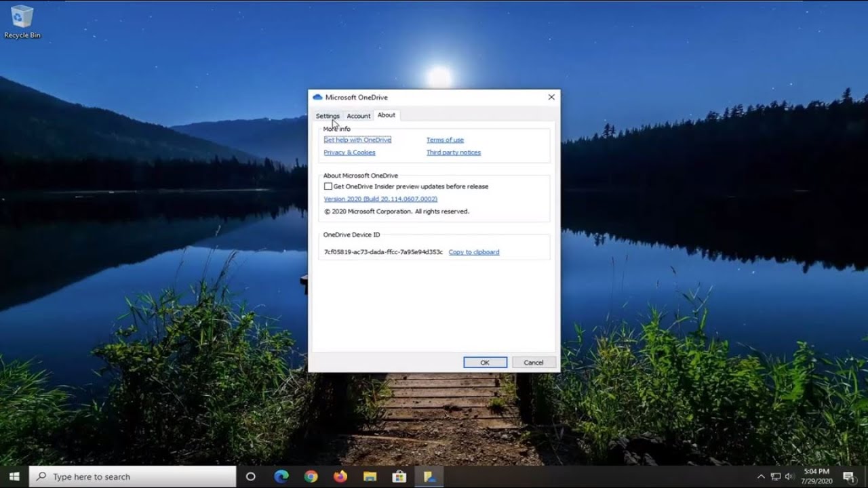Launch Firefox from taskbar
The height and width of the screenshot is (488, 868).
pos(340,476)
